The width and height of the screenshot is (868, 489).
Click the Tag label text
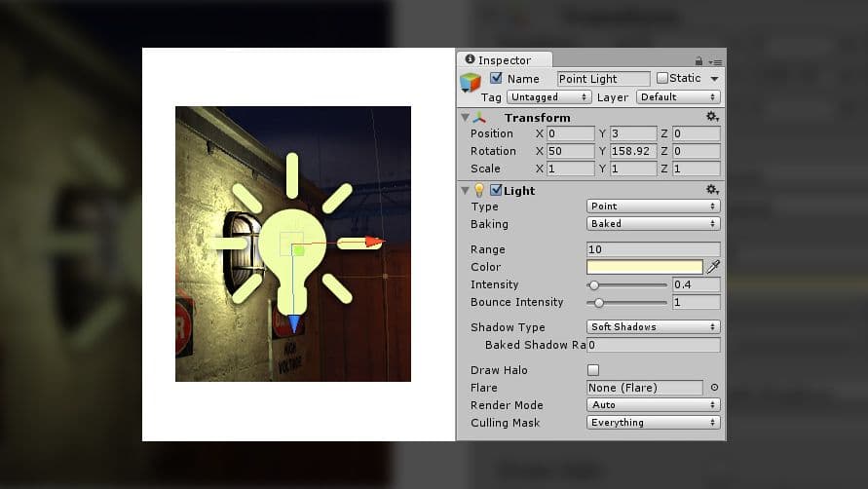click(x=491, y=97)
